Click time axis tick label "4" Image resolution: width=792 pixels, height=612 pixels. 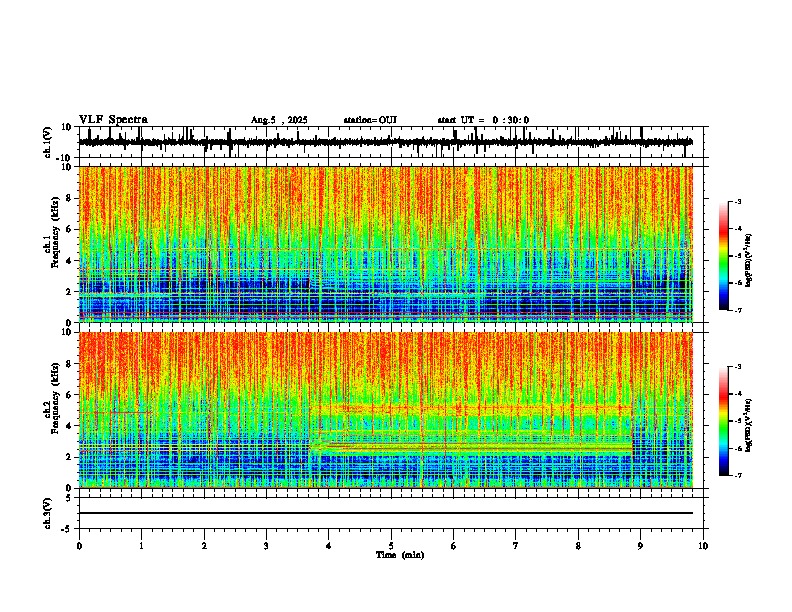329,546
